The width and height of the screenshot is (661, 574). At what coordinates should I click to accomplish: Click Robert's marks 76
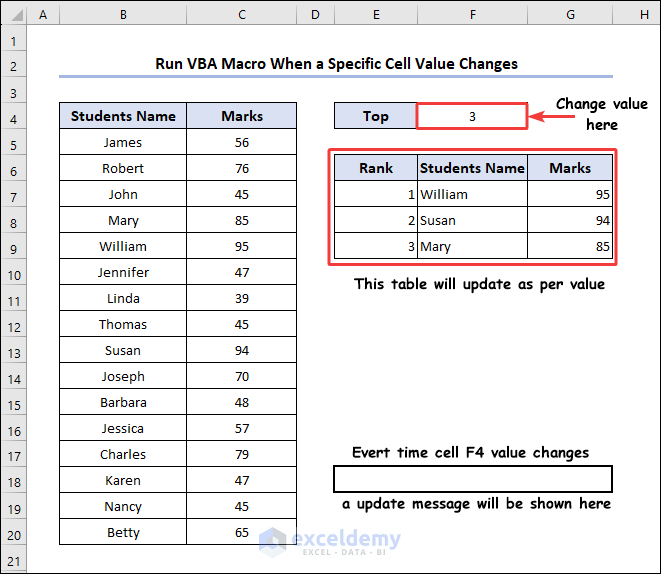pyautogui.click(x=242, y=168)
